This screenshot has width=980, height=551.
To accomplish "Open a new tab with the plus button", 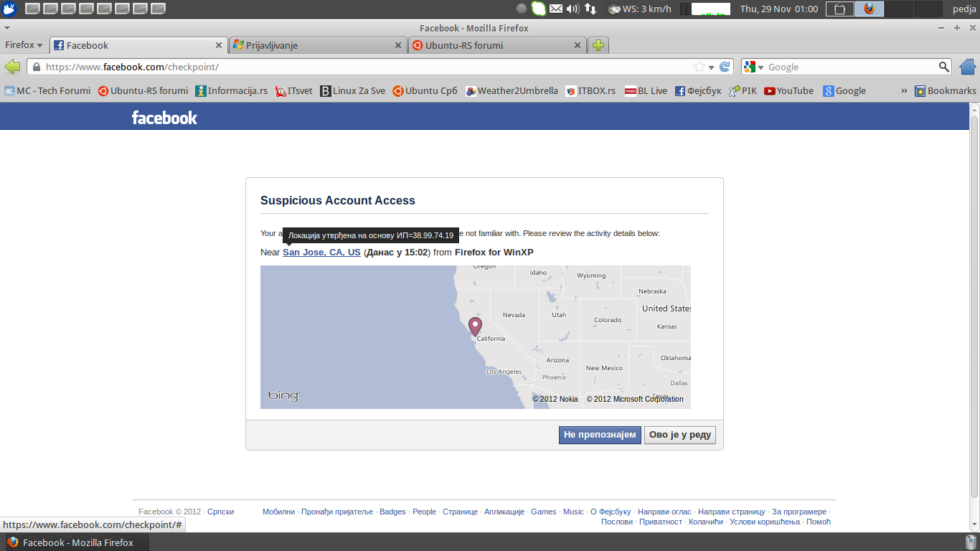I will [598, 45].
